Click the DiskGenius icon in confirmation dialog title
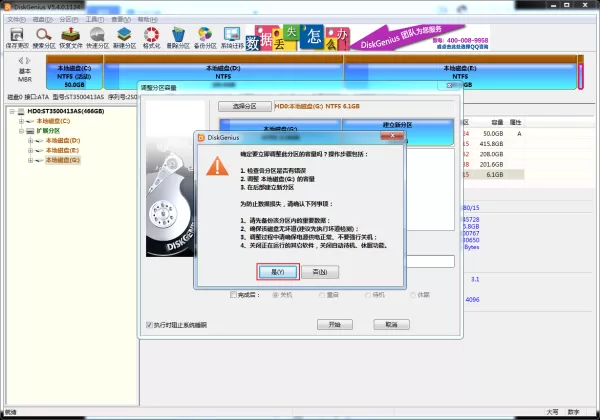Screen dimensions: 600x420 [x=201, y=137]
